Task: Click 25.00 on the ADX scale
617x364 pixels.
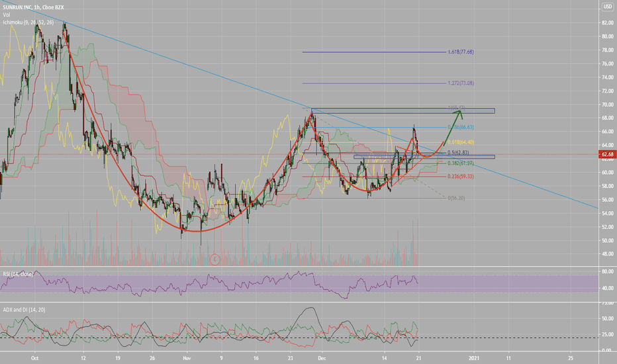Action: [x=608, y=334]
